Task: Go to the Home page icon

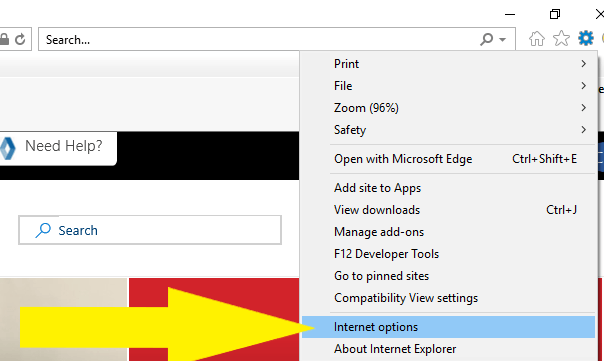Action: [537, 39]
